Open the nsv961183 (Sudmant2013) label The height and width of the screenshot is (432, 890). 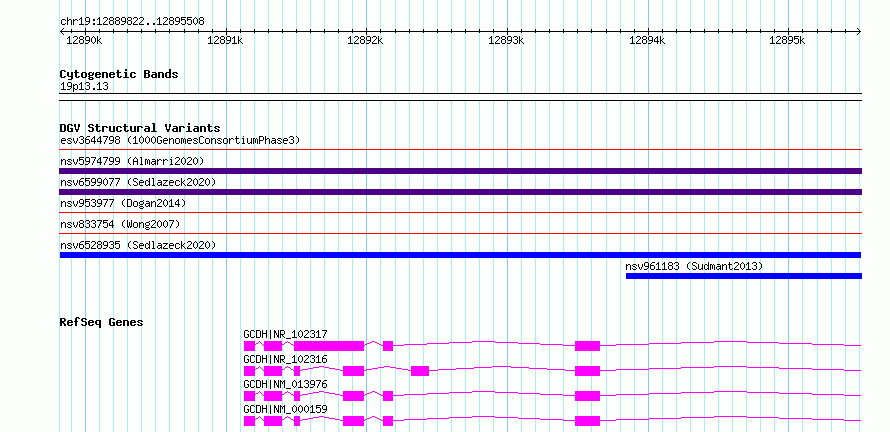pos(694,266)
